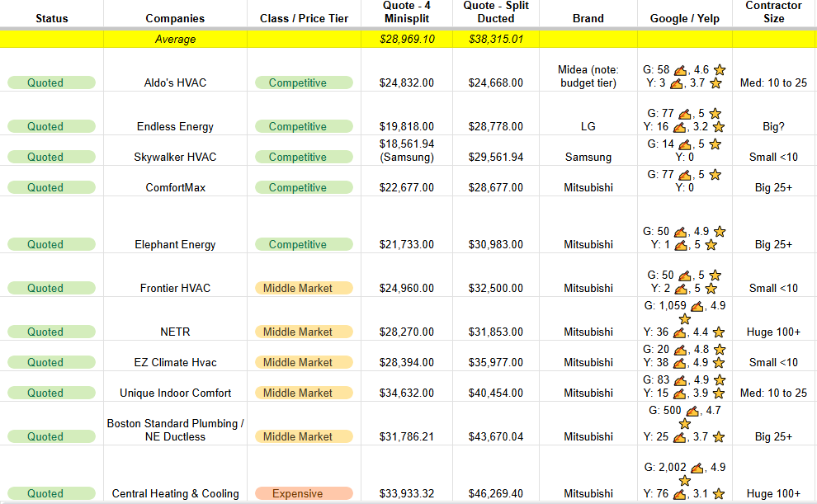Click the Average label cell

point(175,39)
